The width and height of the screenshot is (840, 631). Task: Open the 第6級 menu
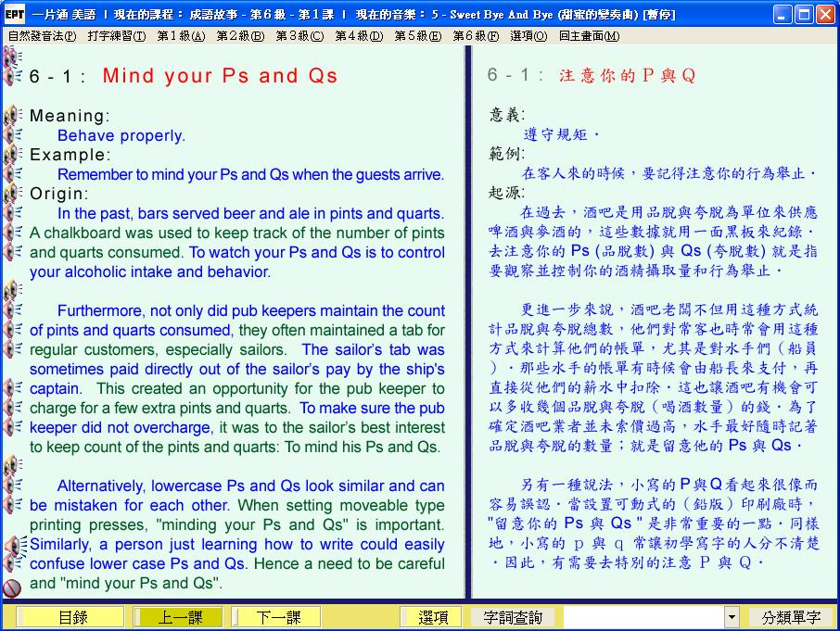pos(476,36)
